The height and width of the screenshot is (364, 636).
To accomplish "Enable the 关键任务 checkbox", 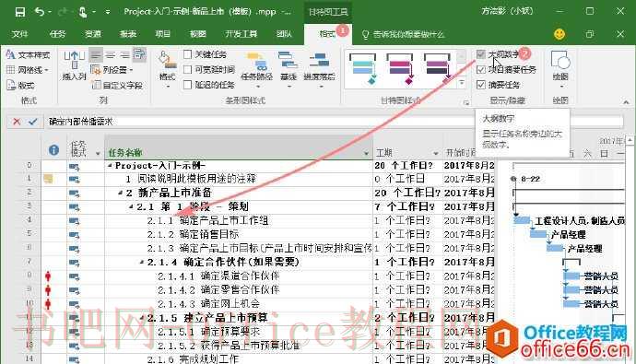I will coord(187,54).
